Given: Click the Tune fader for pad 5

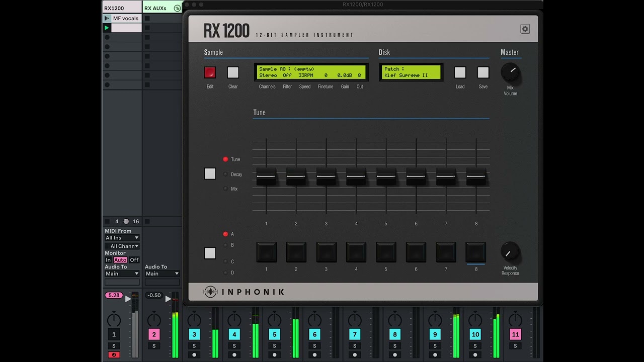Looking at the screenshot, I should click(386, 176).
